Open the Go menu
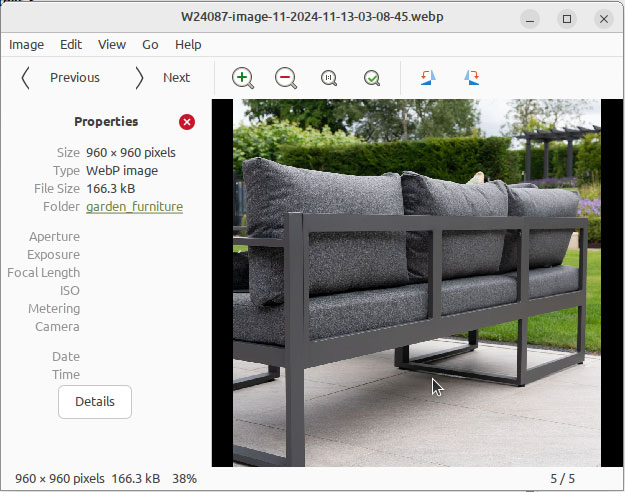 (150, 45)
